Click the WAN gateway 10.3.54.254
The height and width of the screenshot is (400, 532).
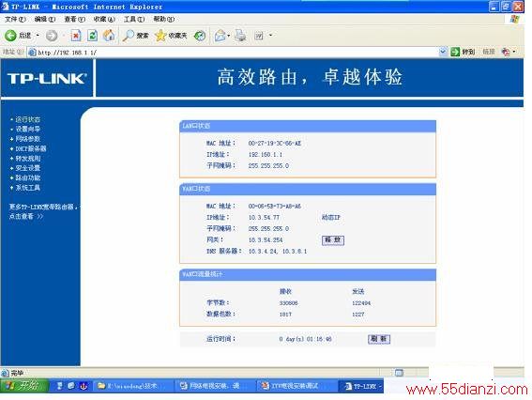266,240
